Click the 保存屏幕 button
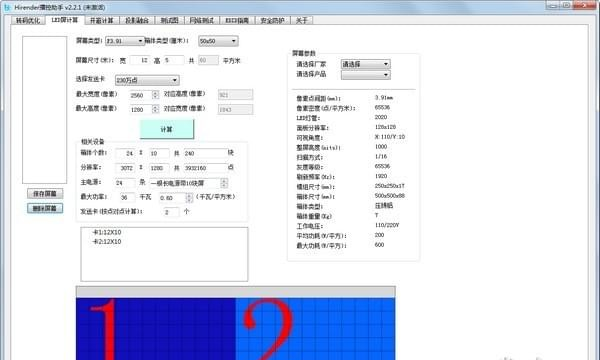This screenshot has width=600, height=360. (45, 194)
